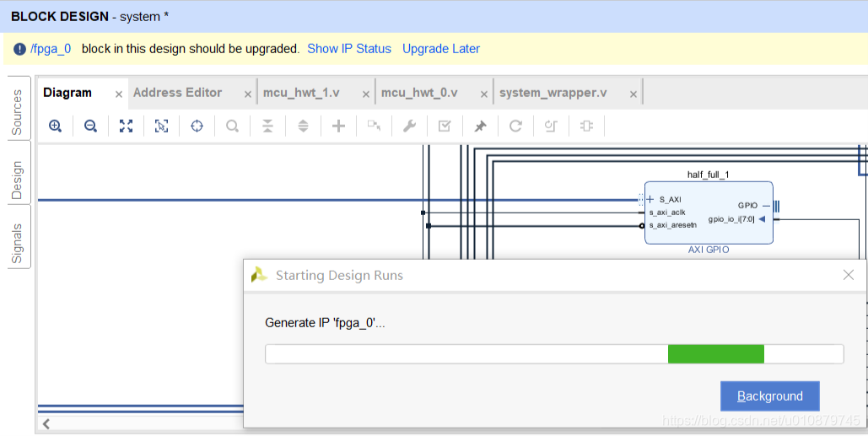Open the Search magnifier in diagram toolbar
The image size is (868, 436).
pos(233,126)
